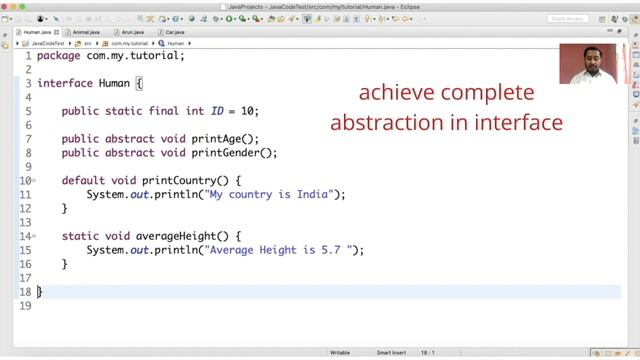
Task: Click com.my.tutorial in the breadcrumb
Action: click(x=129, y=43)
